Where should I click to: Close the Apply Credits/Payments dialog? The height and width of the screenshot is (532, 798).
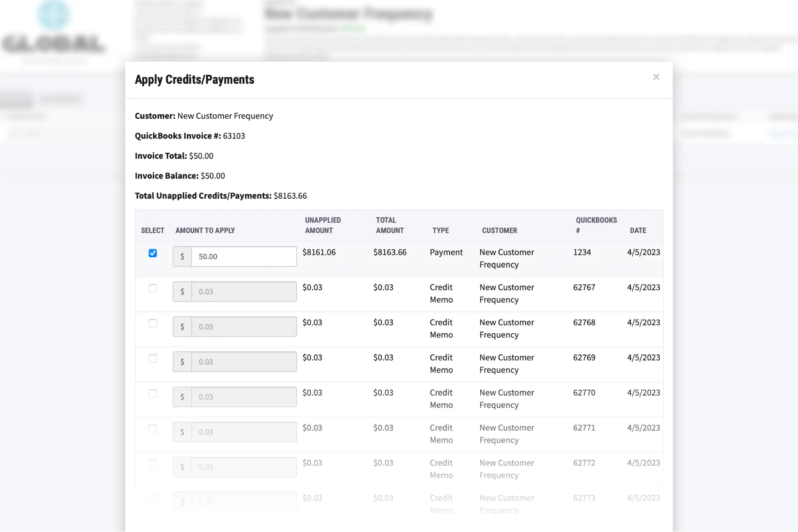point(656,77)
